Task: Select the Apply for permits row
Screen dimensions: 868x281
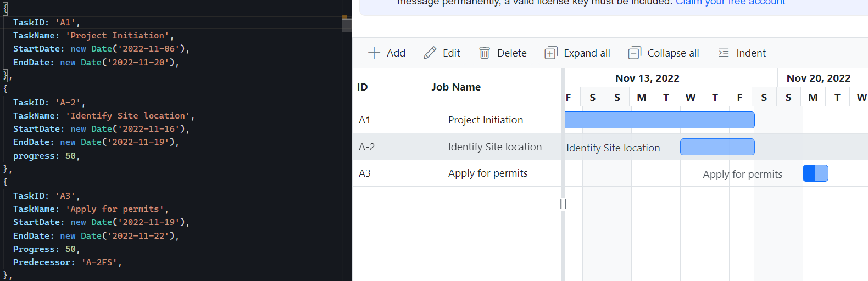Action: [488, 173]
